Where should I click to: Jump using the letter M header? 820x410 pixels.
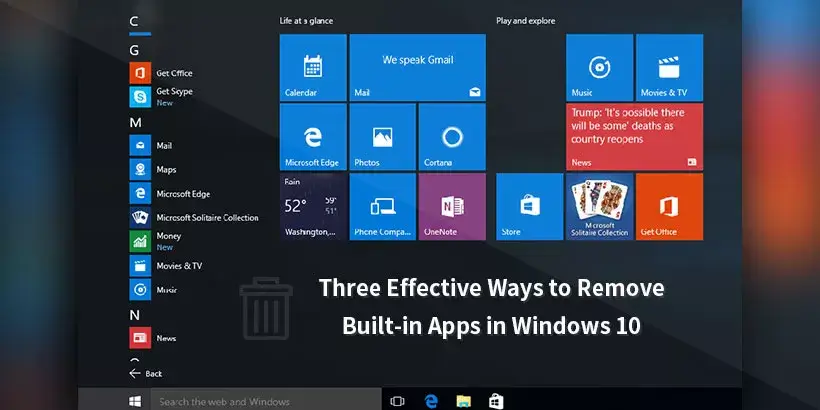pyautogui.click(x=135, y=123)
